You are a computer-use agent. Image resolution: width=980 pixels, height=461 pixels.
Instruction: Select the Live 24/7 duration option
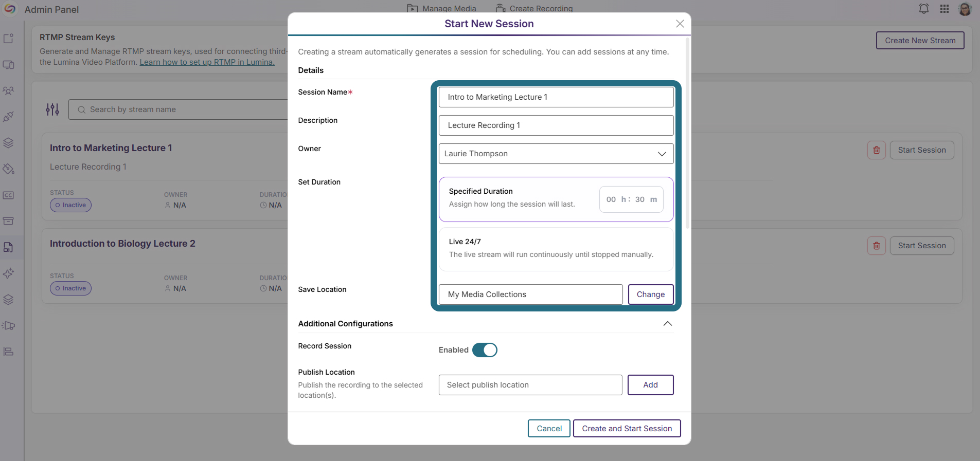pyautogui.click(x=556, y=249)
